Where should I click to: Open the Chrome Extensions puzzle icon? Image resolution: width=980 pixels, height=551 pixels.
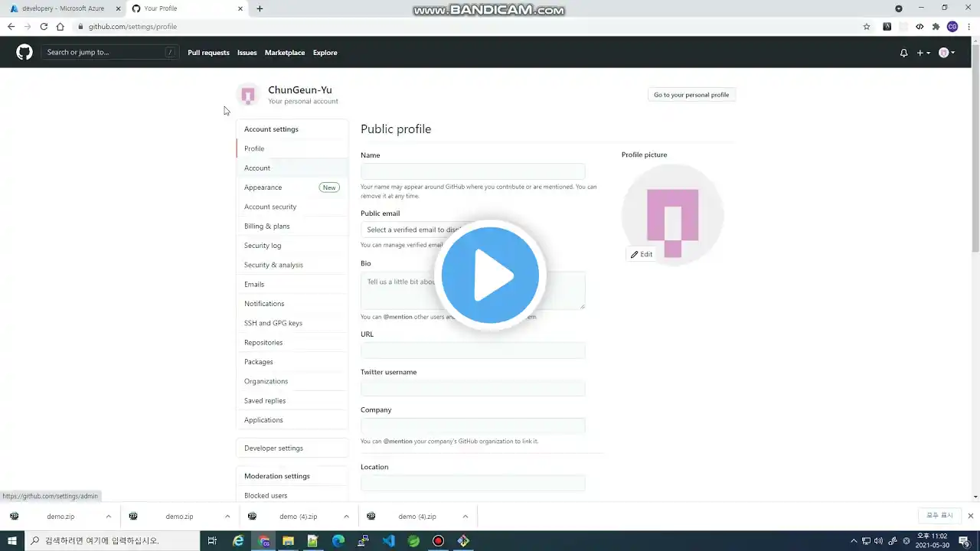(936, 26)
